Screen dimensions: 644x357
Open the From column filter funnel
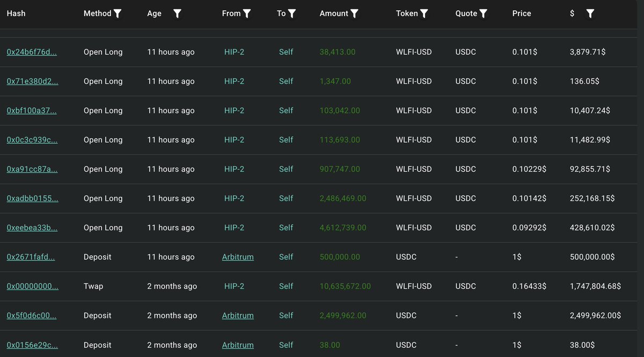pyautogui.click(x=247, y=13)
